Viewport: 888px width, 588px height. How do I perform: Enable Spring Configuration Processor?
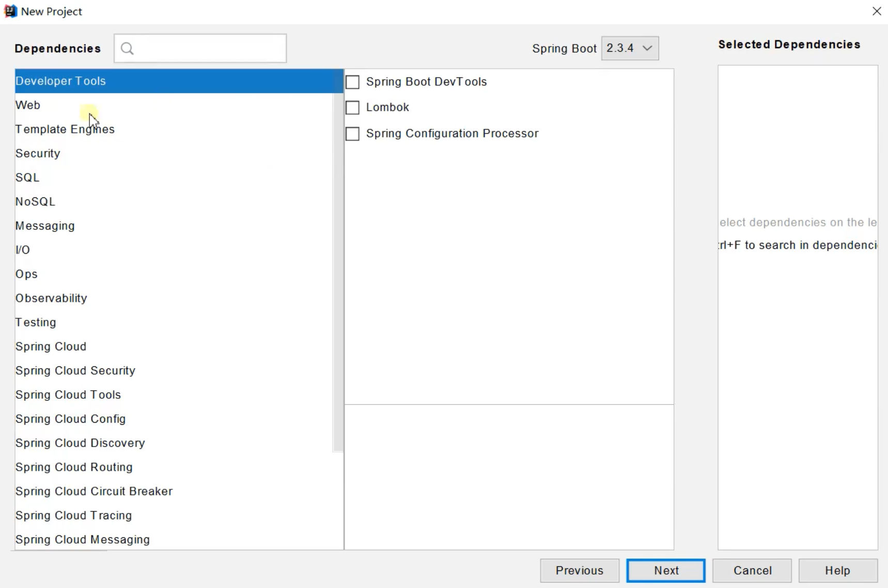click(x=353, y=133)
